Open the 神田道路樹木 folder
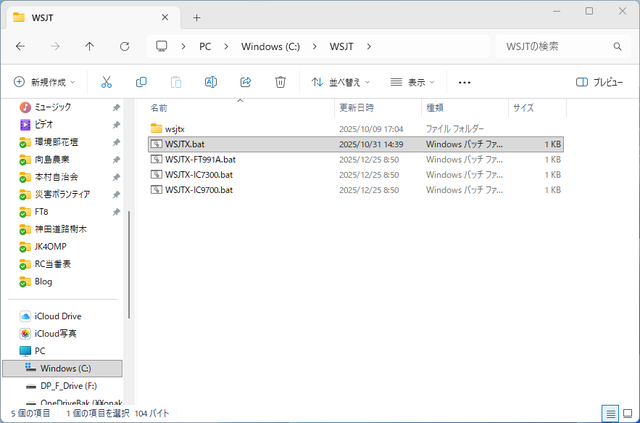The height and width of the screenshot is (423, 640). (x=53, y=229)
